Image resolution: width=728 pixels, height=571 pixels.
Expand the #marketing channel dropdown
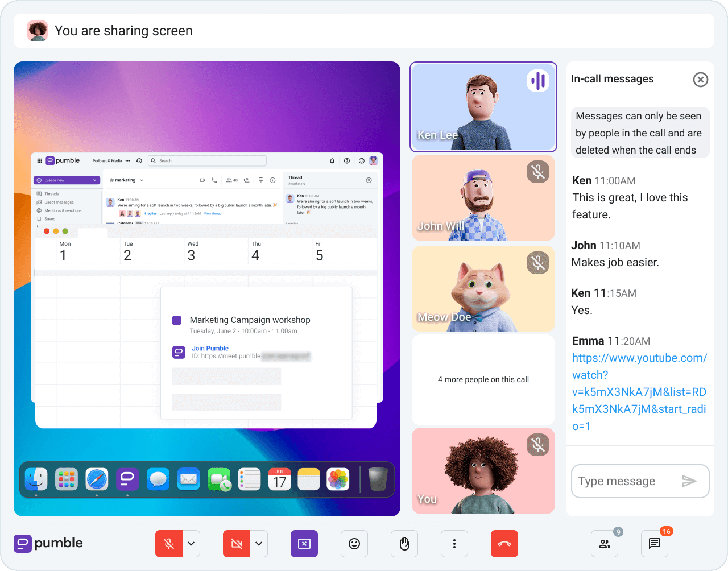pyautogui.click(x=142, y=180)
